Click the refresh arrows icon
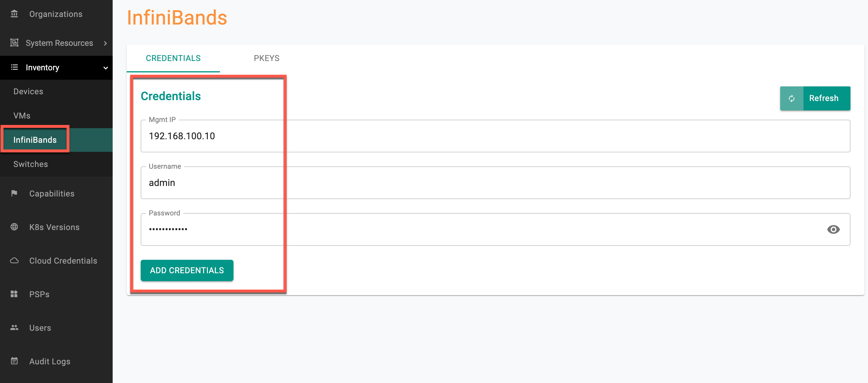The height and width of the screenshot is (383, 868). [x=792, y=98]
